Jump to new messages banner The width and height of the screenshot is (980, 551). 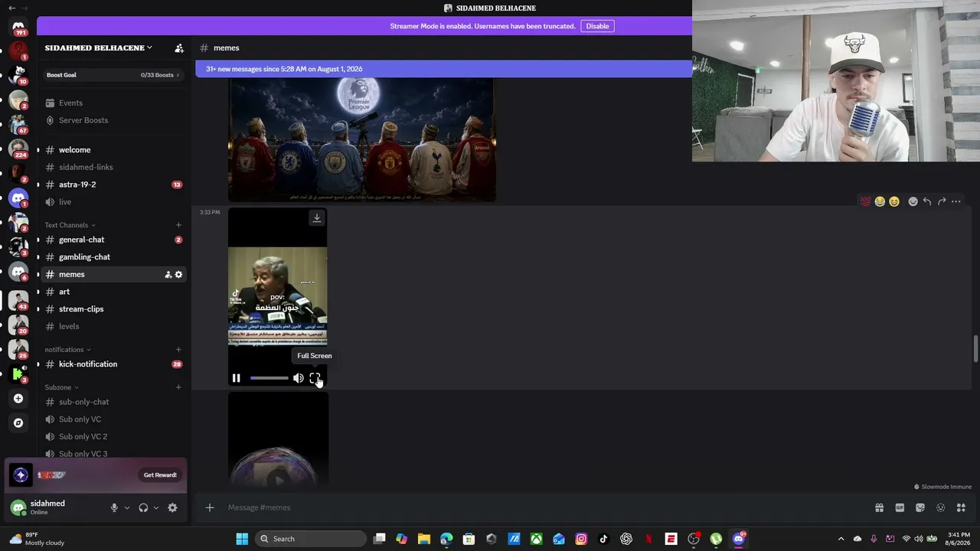[x=443, y=69]
